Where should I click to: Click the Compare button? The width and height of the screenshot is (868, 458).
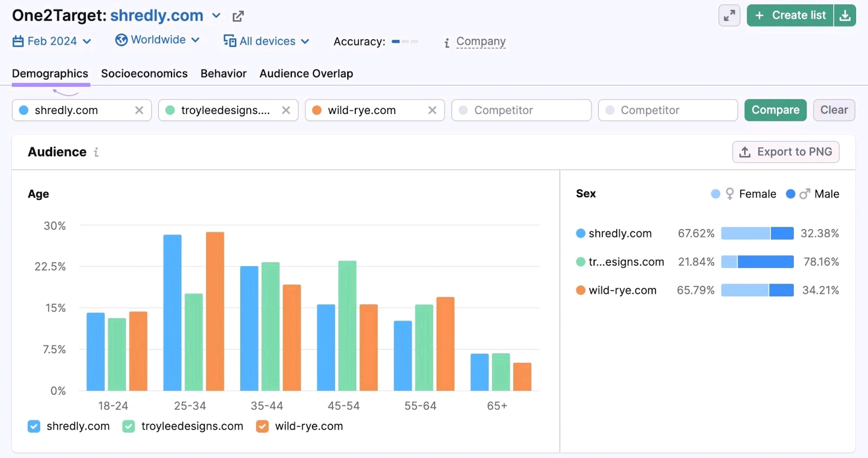pyautogui.click(x=775, y=110)
